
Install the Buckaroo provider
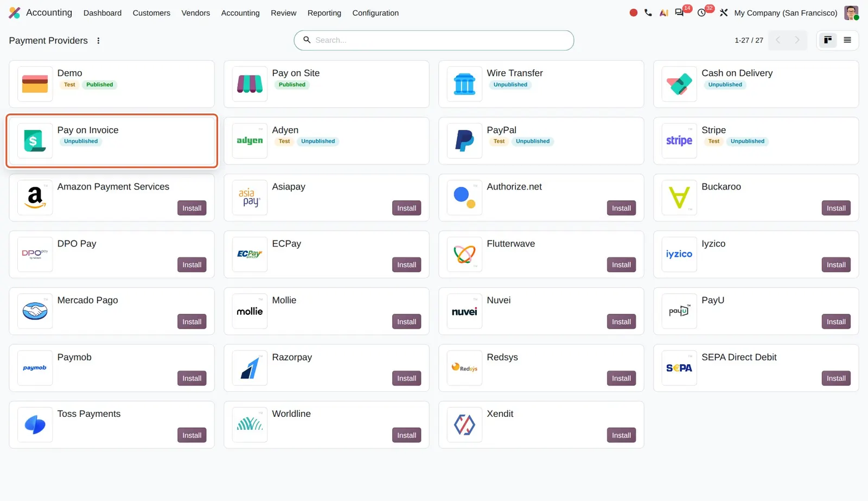pyautogui.click(x=836, y=208)
